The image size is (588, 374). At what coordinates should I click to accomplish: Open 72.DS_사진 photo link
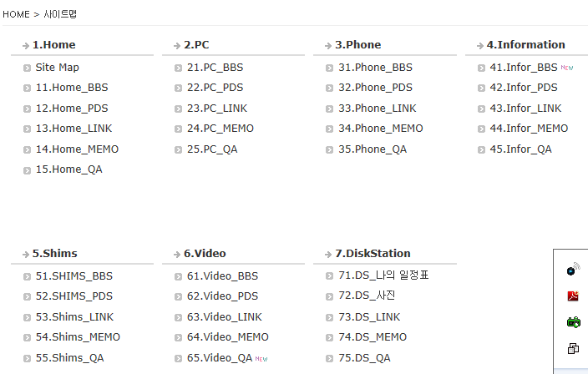[x=367, y=296]
